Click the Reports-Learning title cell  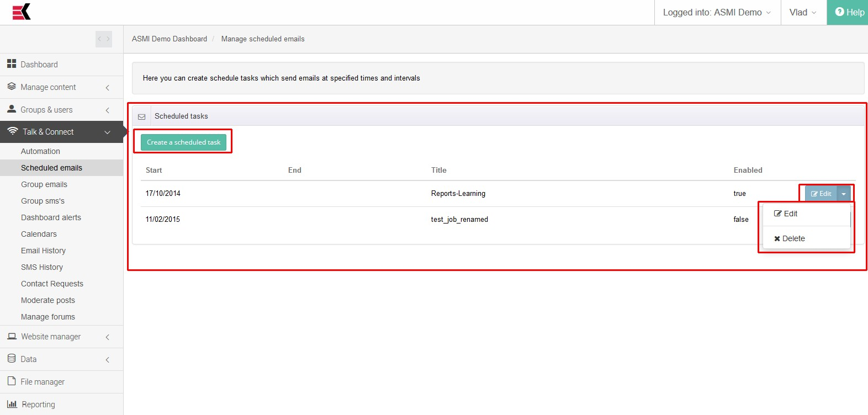coord(458,193)
